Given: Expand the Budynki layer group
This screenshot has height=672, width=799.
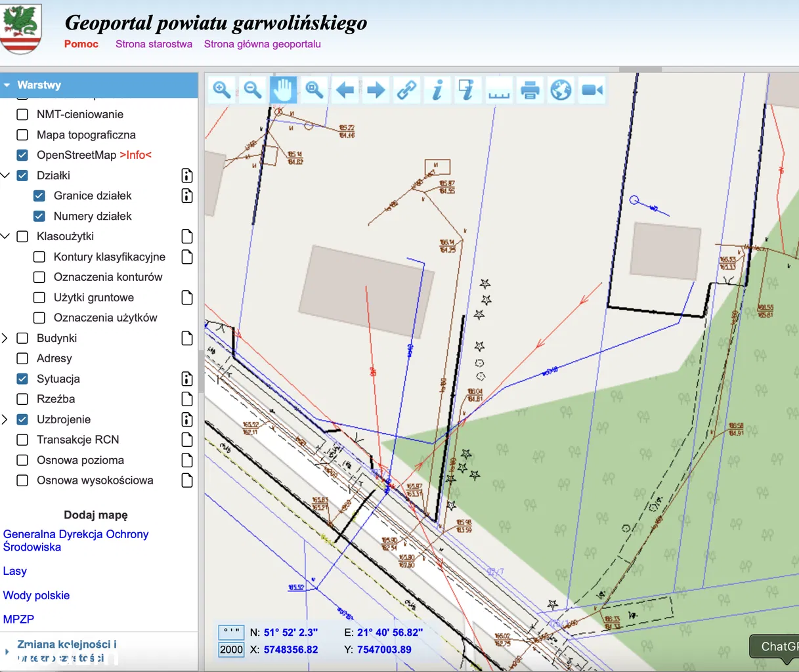Looking at the screenshot, I should click(5, 338).
